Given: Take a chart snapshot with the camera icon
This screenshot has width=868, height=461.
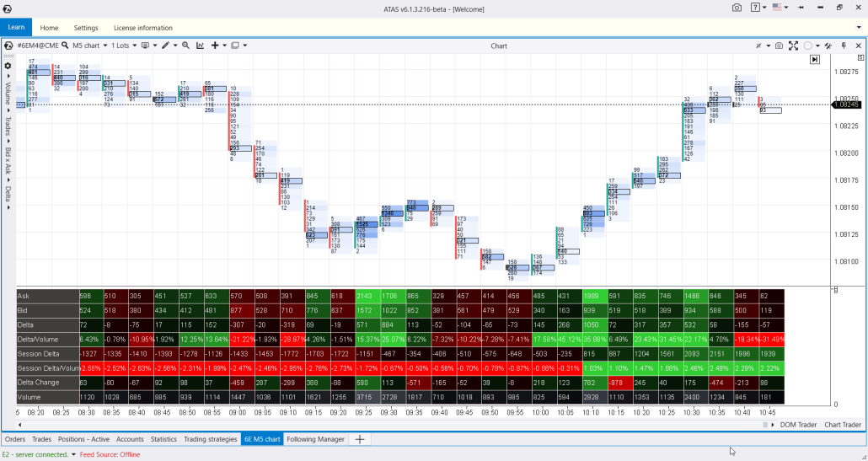Looking at the screenshot, I should [x=779, y=46].
